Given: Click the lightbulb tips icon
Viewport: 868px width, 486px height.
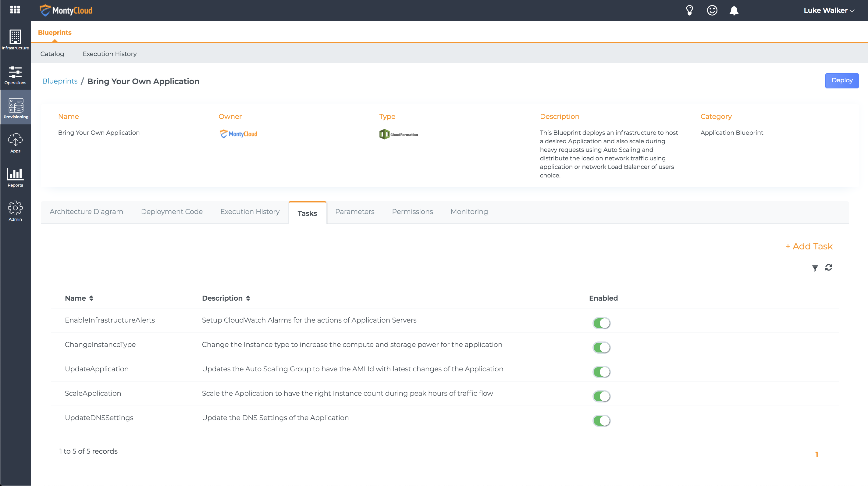Looking at the screenshot, I should pyautogui.click(x=689, y=10).
